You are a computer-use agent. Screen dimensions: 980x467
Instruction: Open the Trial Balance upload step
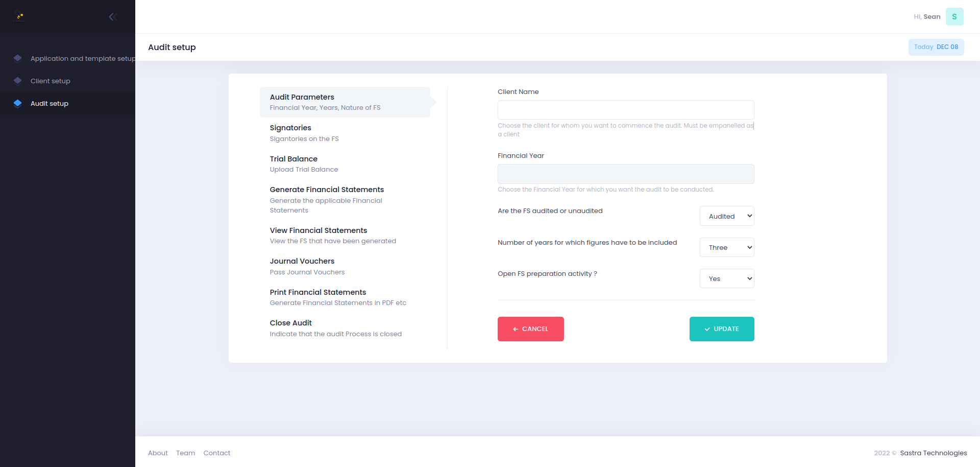pyautogui.click(x=304, y=164)
